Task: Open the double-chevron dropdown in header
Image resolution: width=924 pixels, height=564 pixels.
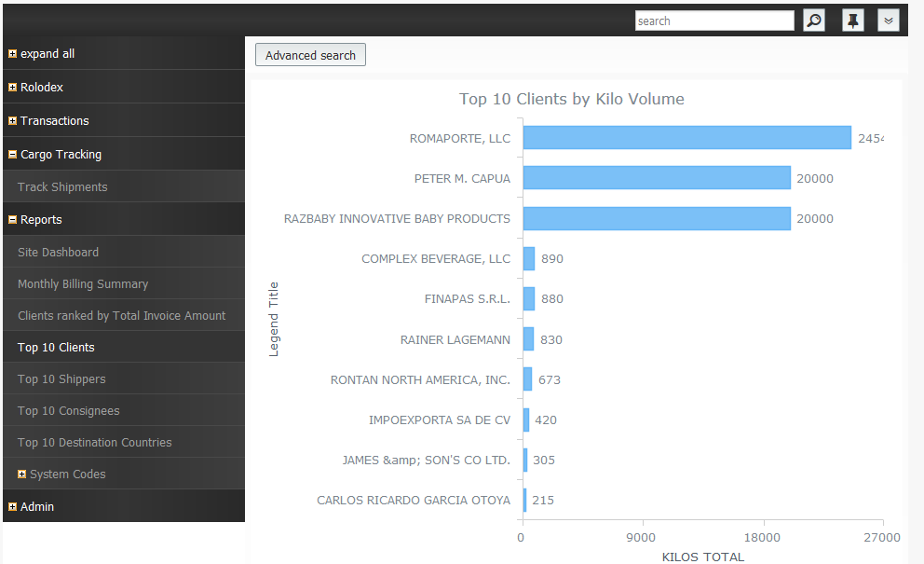Action: pyautogui.click(x=888, y=21)
